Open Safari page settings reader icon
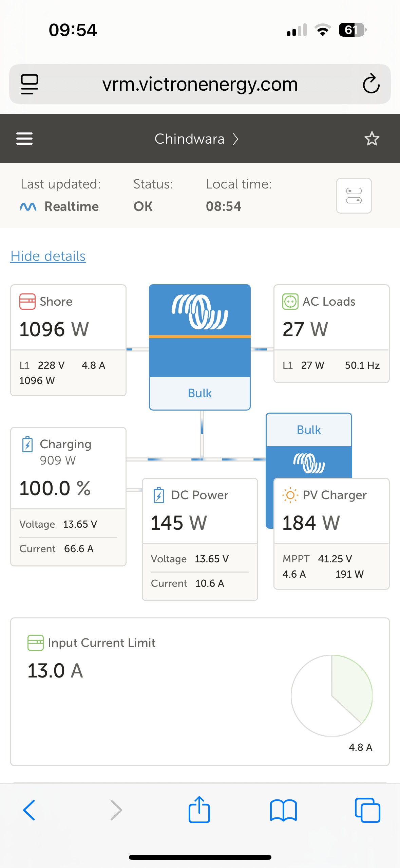 pos(30,84)
